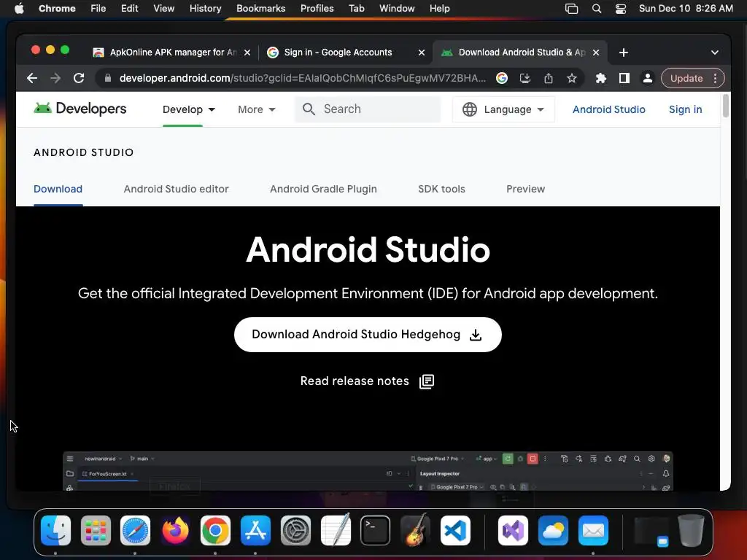Open Firefox from the Dock
Image resolution: width=747 pixels, height=560 pixels.
[175, 531]
